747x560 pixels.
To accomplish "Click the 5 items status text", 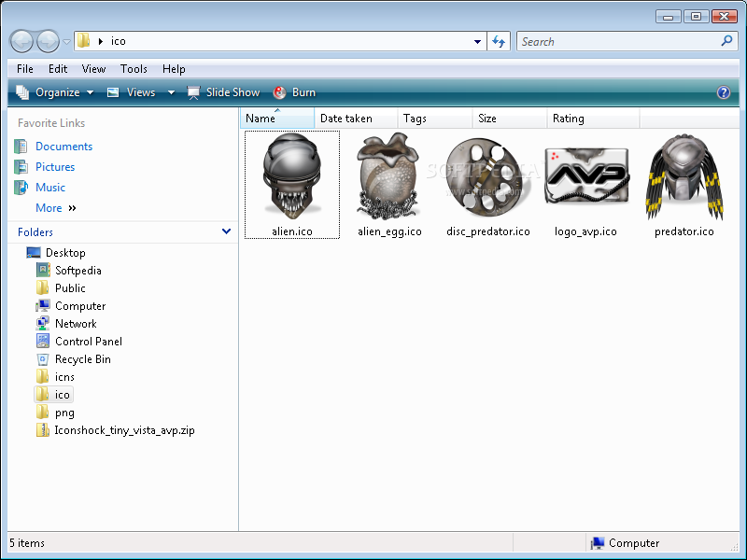I will pyautogui.click(x=27, y=543).
